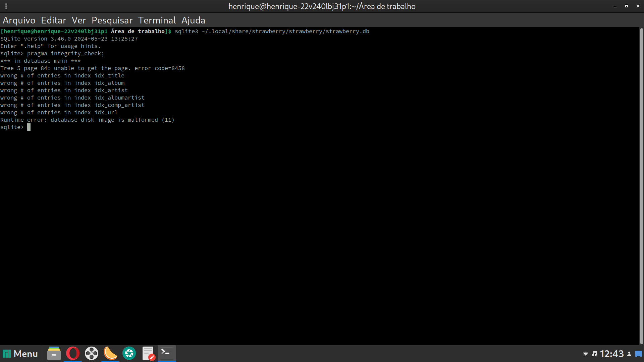The height and width of the screenshot is (362, 644).
Task: Open the three-dot window menu in title bar
Action: coord(6,6)
